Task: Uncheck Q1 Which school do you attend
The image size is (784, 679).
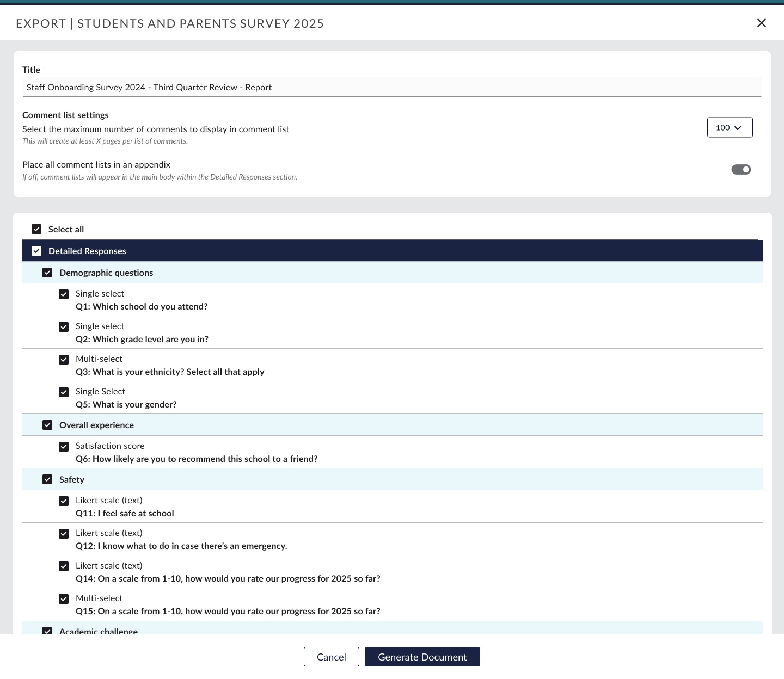Action: coord(64,294)
